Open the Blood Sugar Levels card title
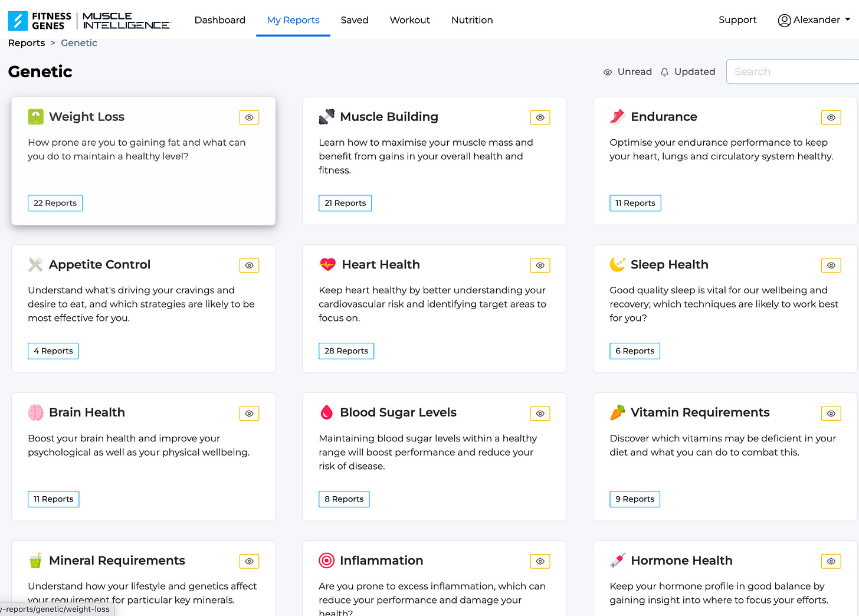859x616 pixels. point(398,412)
